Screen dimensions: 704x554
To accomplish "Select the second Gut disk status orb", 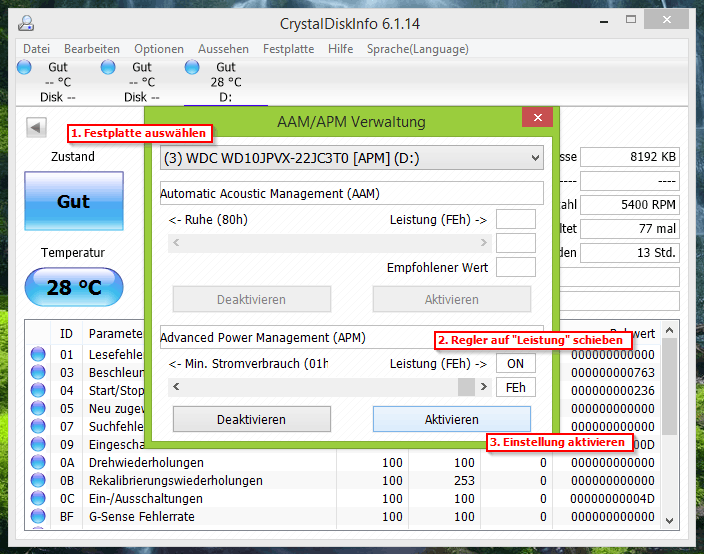I will pyautogui.click(x=108, y=67).
